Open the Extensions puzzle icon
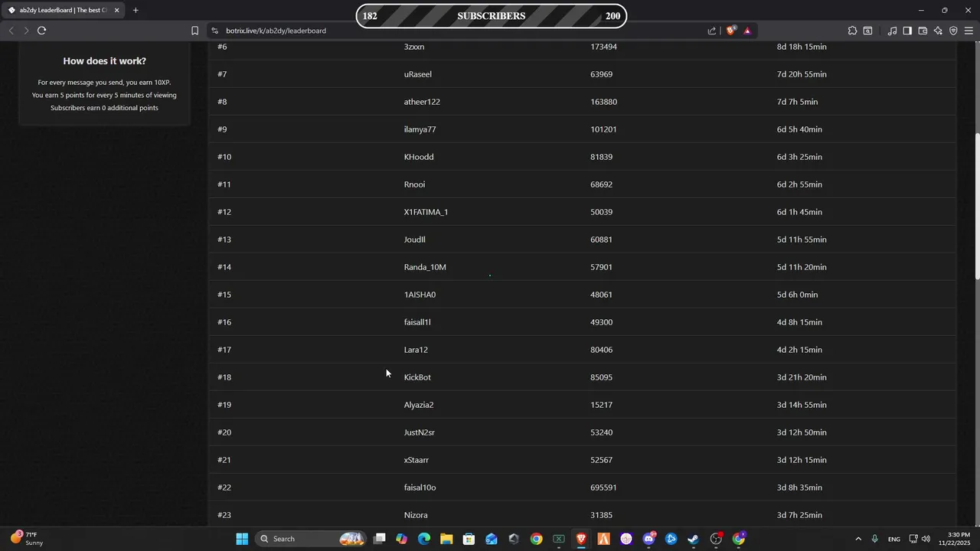980x551 pixels. point(852,31)
